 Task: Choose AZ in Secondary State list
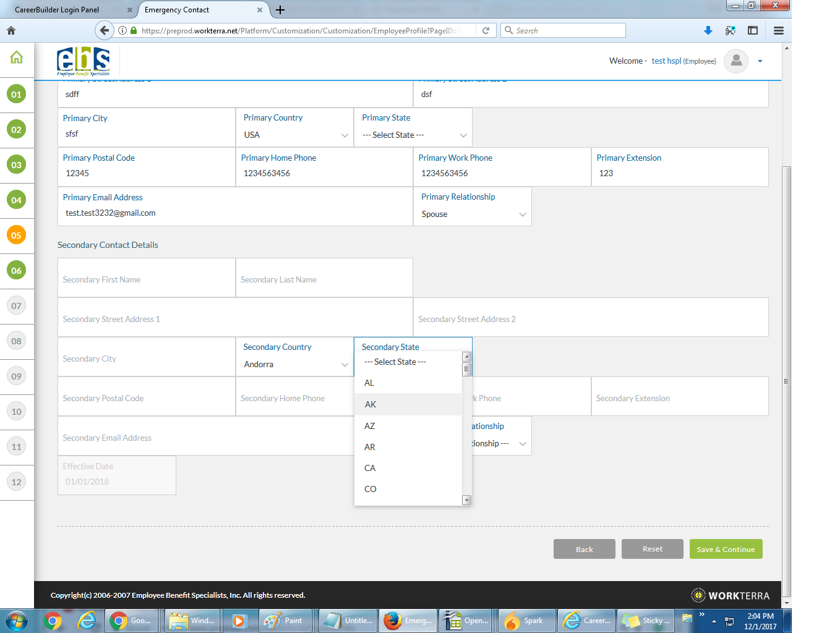pyautogui.click(x=370, y=426)
